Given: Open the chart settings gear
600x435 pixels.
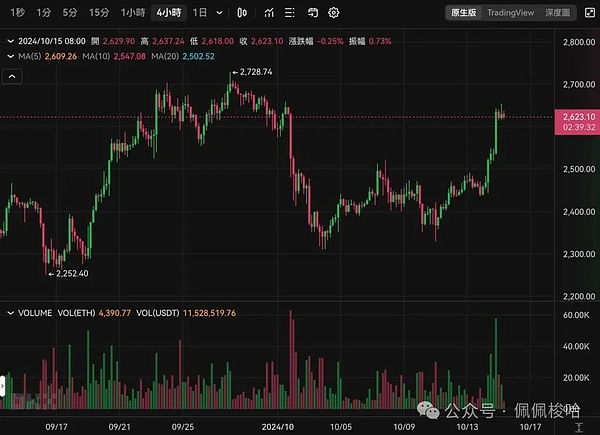Looking at the screenshot, I should tap(334, 13).
